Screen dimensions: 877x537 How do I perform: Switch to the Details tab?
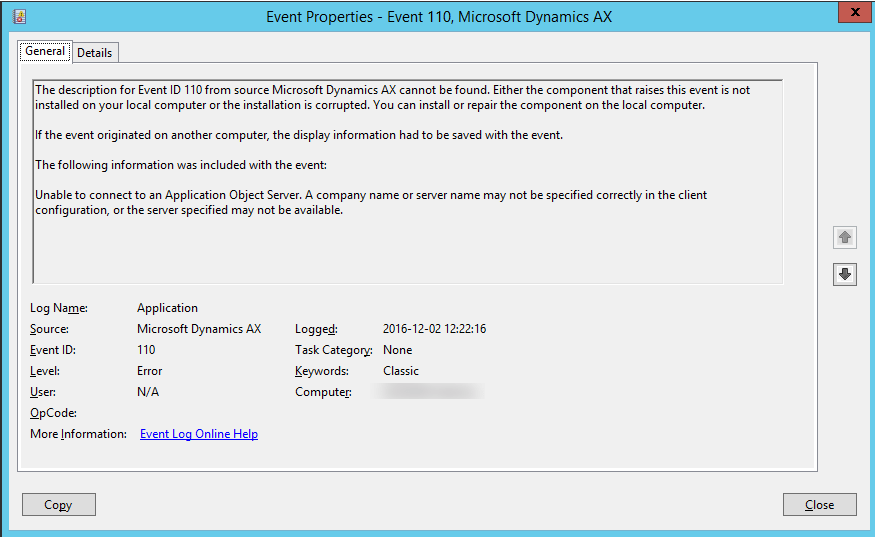point(95,53)
